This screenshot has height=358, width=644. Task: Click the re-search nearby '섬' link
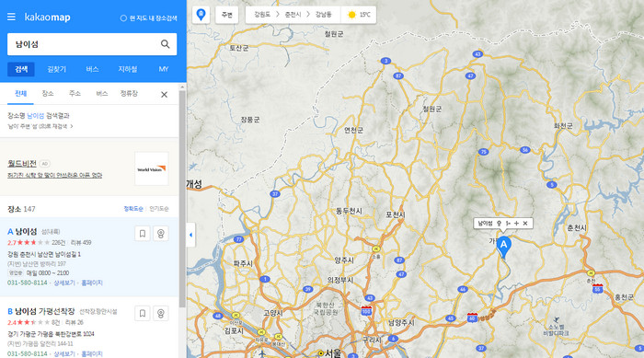pyautogui.click(x=40, y=127)
